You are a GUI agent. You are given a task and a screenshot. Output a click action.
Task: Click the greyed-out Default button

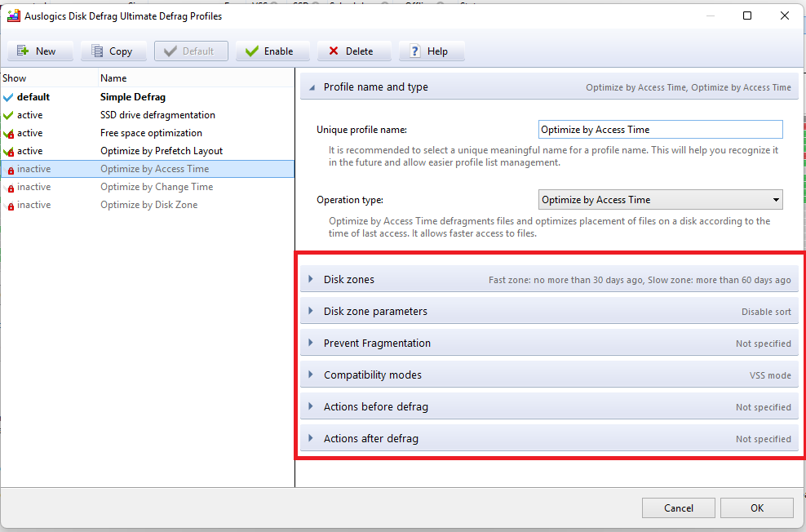[x=191, y=51]
